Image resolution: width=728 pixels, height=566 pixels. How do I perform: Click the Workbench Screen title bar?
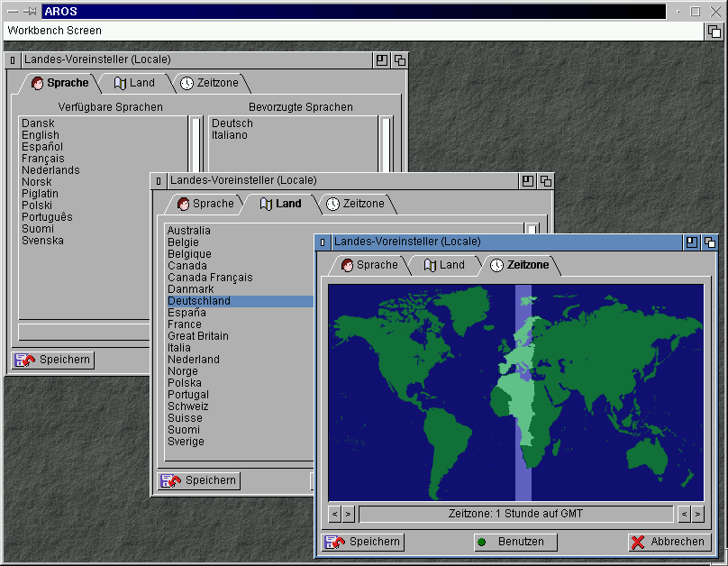[x=355, y=32]
